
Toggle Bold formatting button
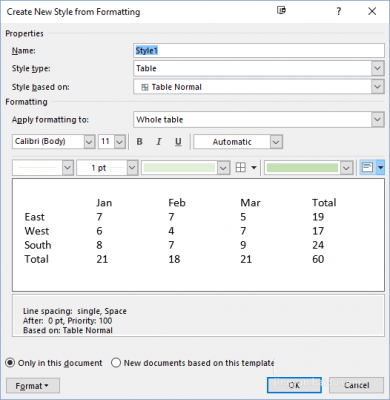pos(140,142)
